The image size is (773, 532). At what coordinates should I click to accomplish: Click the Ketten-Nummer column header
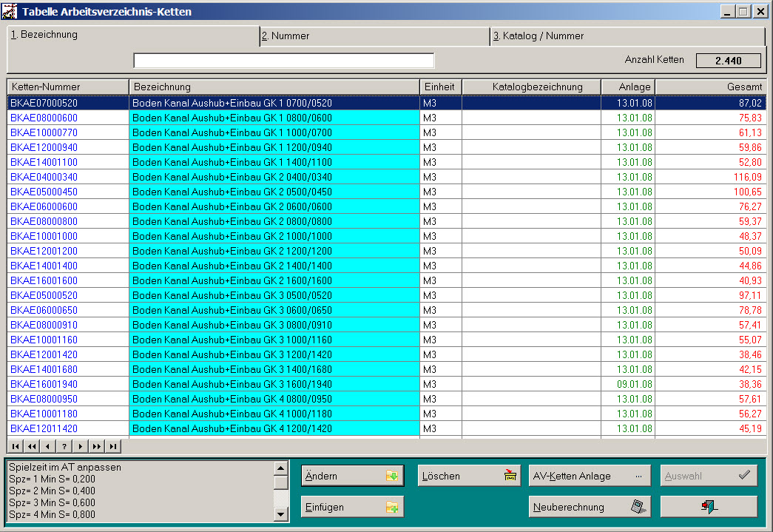click(x=68, y=87)
